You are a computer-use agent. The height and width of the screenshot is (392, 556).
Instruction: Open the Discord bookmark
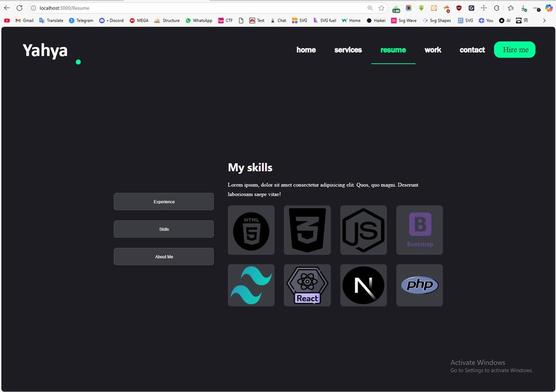pyautogui.click(x=111, y=21)
